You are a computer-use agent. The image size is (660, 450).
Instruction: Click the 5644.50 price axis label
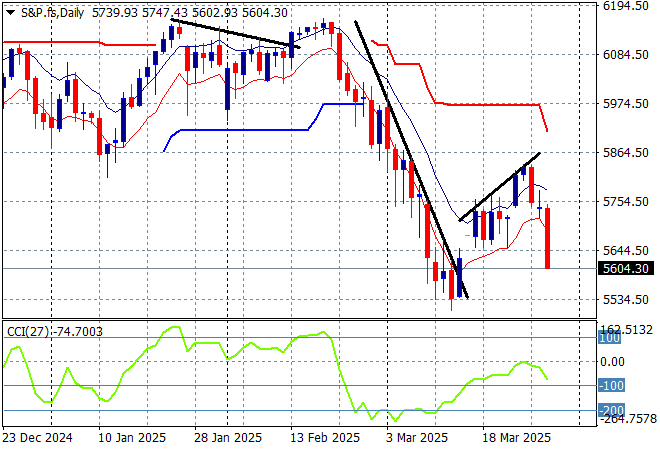(x=625, y=250)
